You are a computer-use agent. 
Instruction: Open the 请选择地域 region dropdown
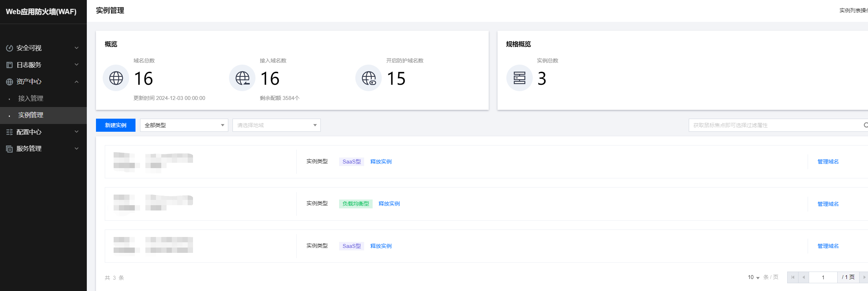(x=276, y=125)
